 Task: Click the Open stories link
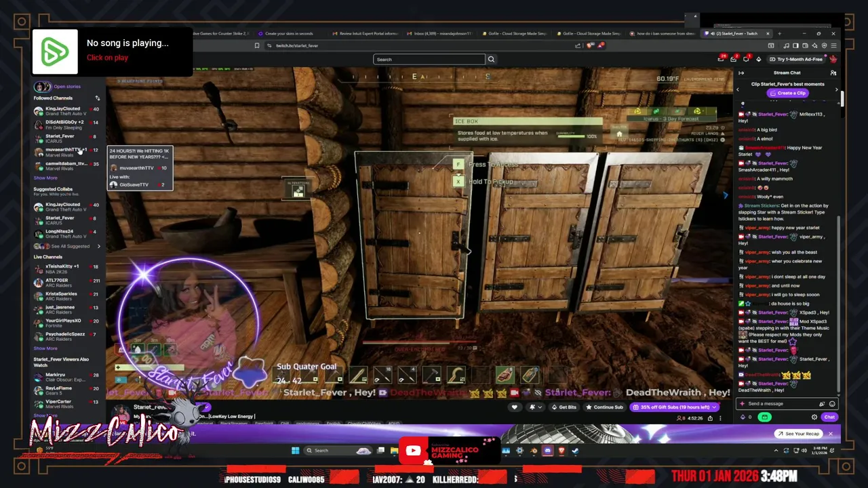click(66, 86)
